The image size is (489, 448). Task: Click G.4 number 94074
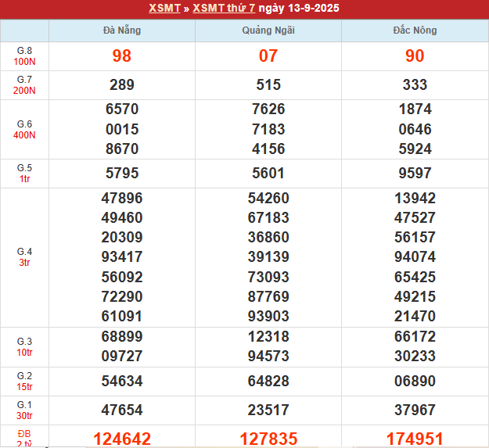point(415,257)
